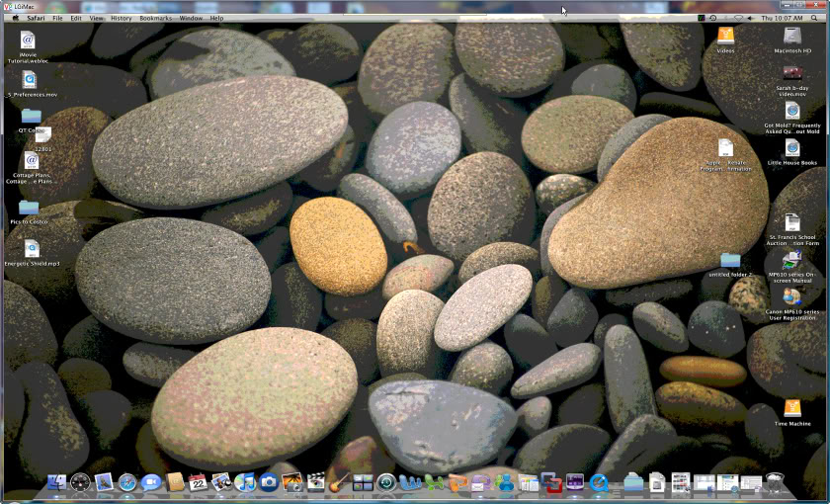Launch iTunes from the dock
The width and height of the screenshot is (830, 504).
pyautogui.click(x=244, y=482)
